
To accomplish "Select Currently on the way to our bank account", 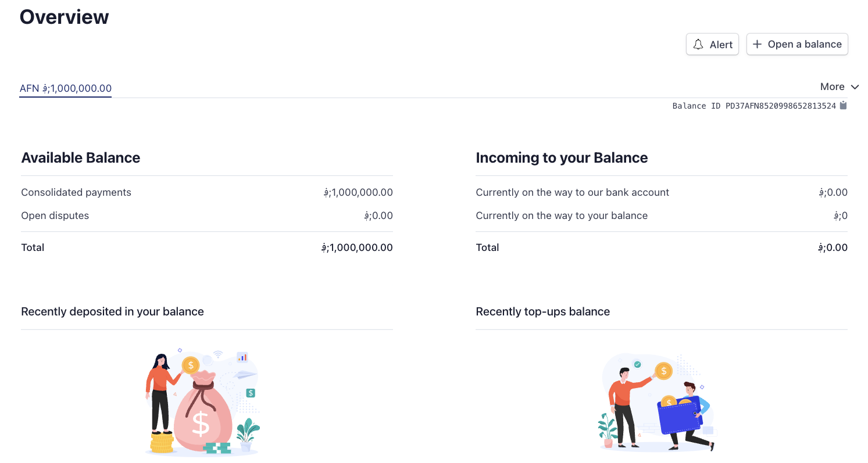I will point(572,192).
